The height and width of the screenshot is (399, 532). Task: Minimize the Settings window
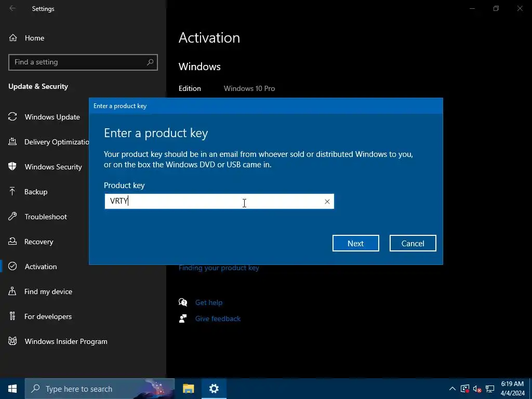472,8
